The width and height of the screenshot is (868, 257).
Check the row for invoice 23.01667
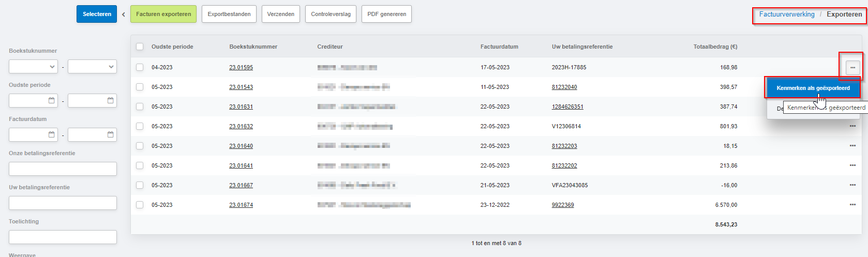click(140, 185)
